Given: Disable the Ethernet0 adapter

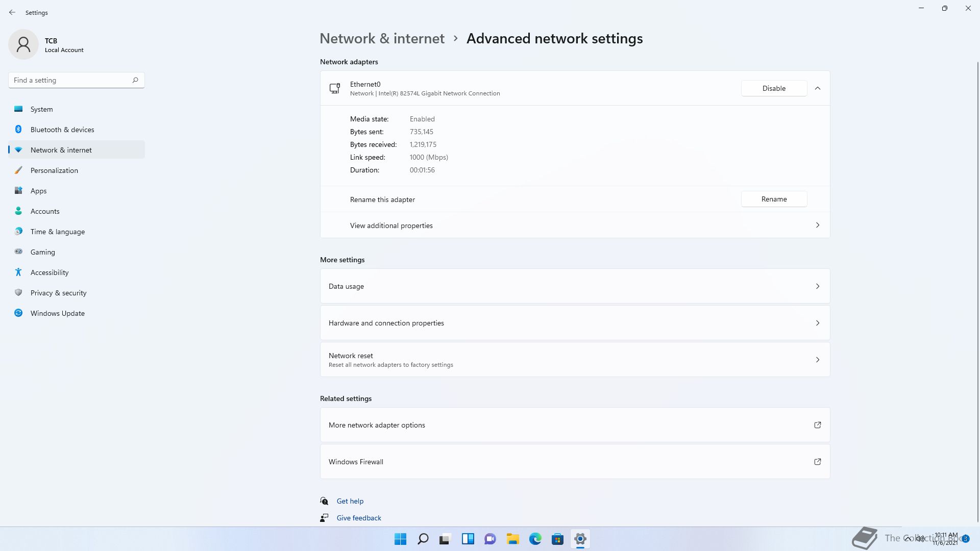Looking at the screenshot, I should [774, 88].
